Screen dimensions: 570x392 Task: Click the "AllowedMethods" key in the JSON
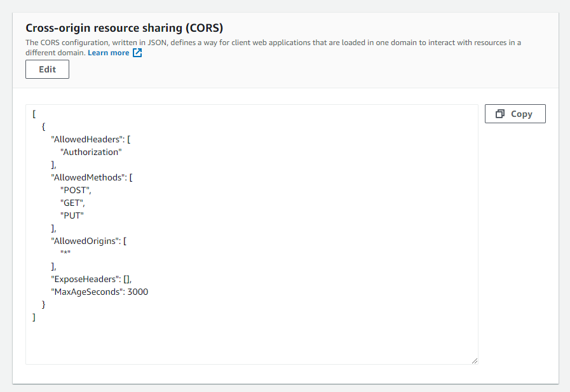click(88, 177)
